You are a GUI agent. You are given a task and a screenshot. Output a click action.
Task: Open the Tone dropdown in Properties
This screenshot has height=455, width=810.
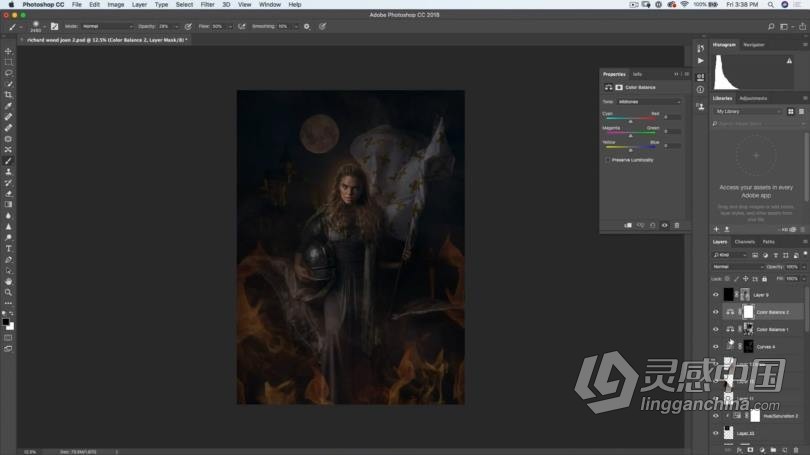coord(649,102)
